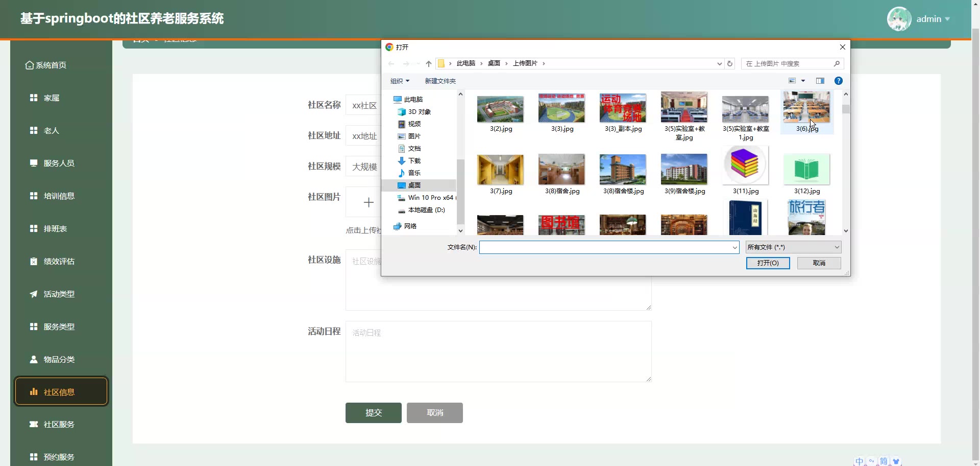This screenshot has width=980, height=466.
Task: Click the 家属 grid icon in sidebar
Action: tap(34, 98)
